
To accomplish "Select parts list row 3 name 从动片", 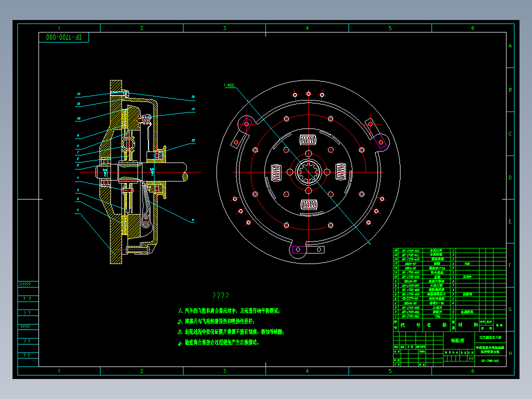I will pos(436,307).
